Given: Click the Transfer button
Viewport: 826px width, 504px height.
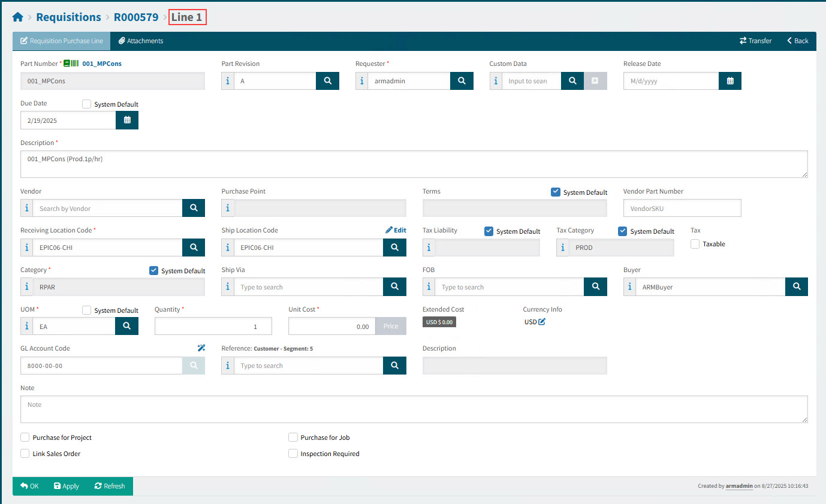Looking at the screenshot, I should [x=755, y=41].
